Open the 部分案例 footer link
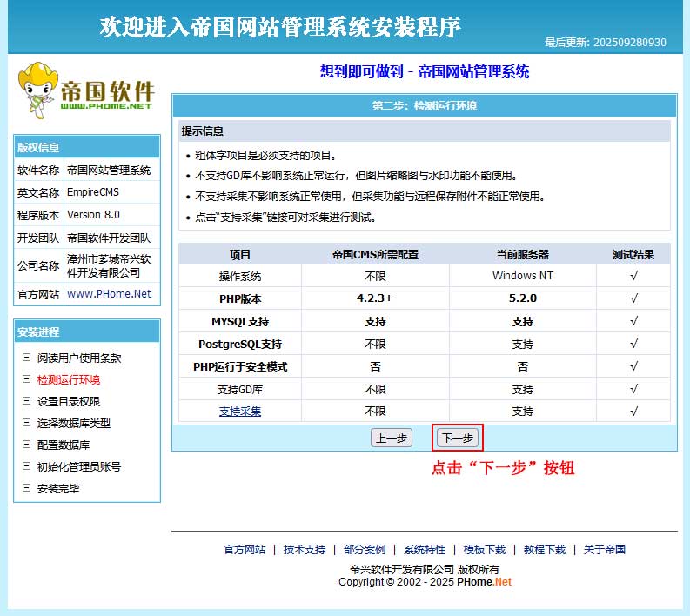 [365, 550]
